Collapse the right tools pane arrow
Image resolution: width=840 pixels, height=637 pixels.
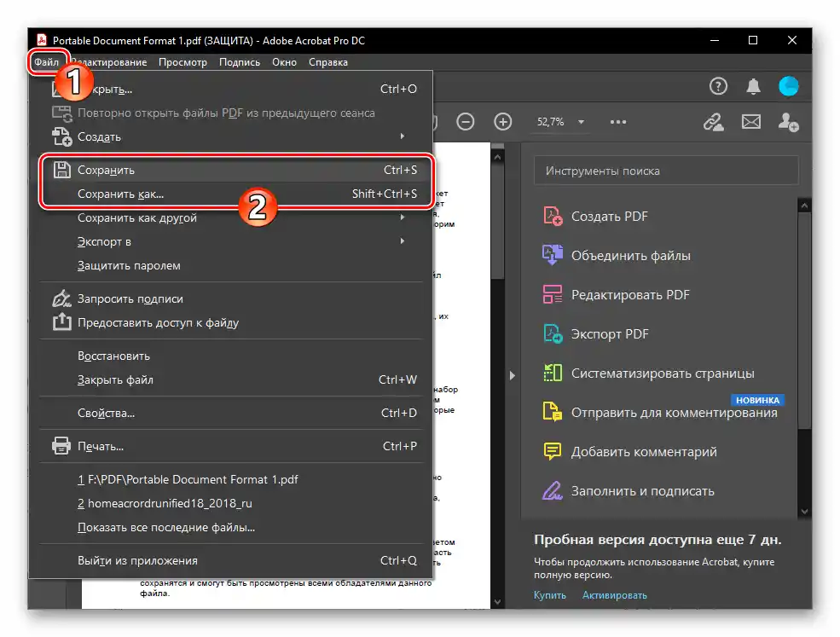coord(513,375)
